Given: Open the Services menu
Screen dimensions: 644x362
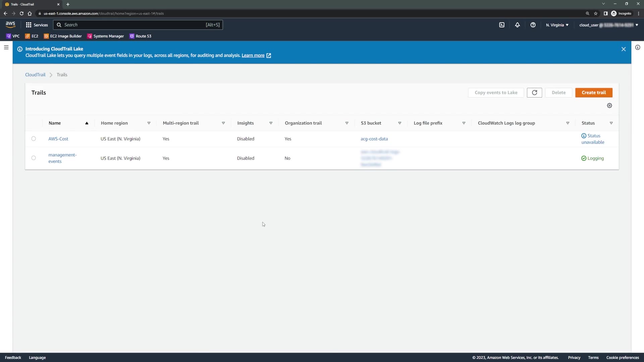Looking at the screenshot, I should (x=37, y=25).
